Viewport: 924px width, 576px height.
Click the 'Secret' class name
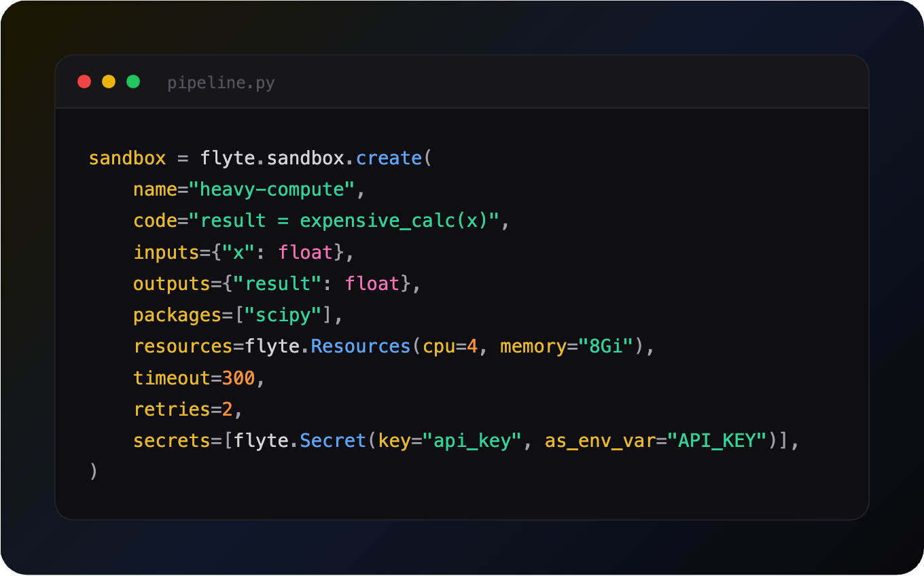point(334,440)
